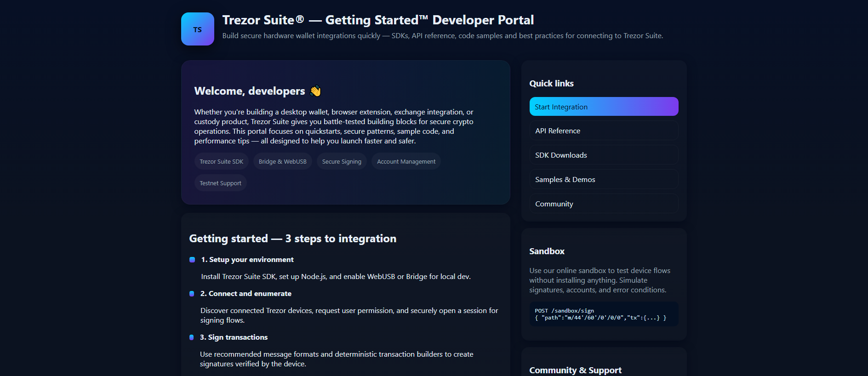Click the bullet marker beside Sign transactions
This screenshot has width=868, height=376.
[x=192, y=337]
